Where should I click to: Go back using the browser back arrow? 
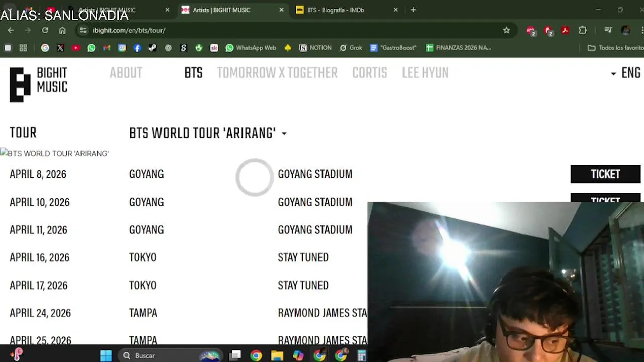coord(11,30)
